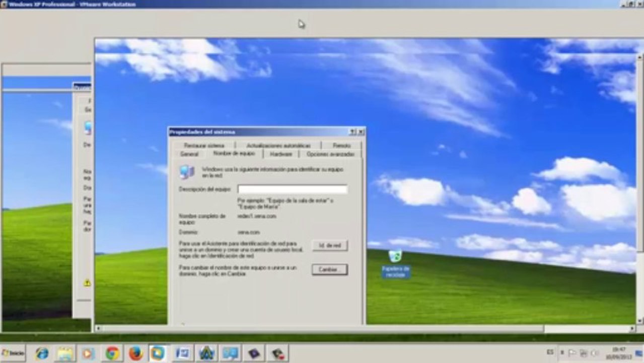
Task: Open the Inicio start button
Action: coord(13,353)
